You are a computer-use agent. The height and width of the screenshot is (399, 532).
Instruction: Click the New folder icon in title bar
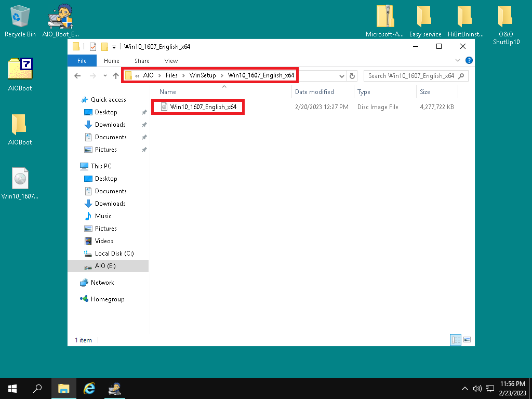point(104,47)
